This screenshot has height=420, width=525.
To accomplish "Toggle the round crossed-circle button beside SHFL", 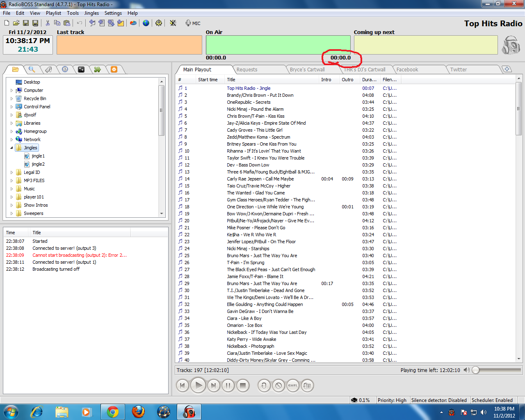I will [x=278, y=386].
